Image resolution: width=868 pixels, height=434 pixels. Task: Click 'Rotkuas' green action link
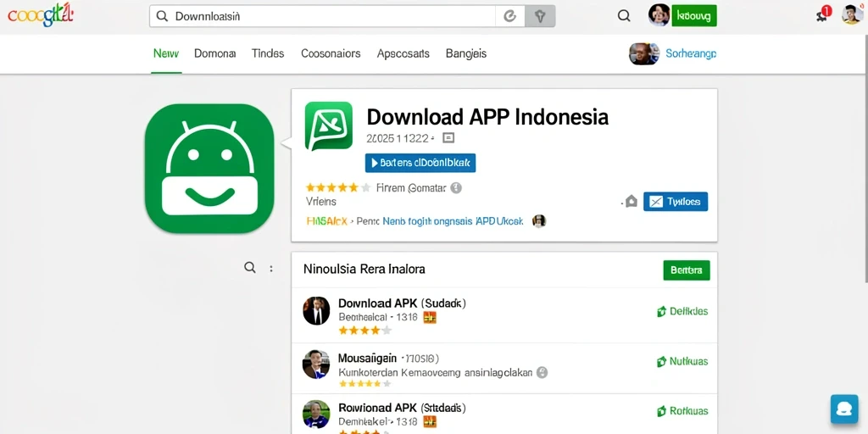click(682, 411)
